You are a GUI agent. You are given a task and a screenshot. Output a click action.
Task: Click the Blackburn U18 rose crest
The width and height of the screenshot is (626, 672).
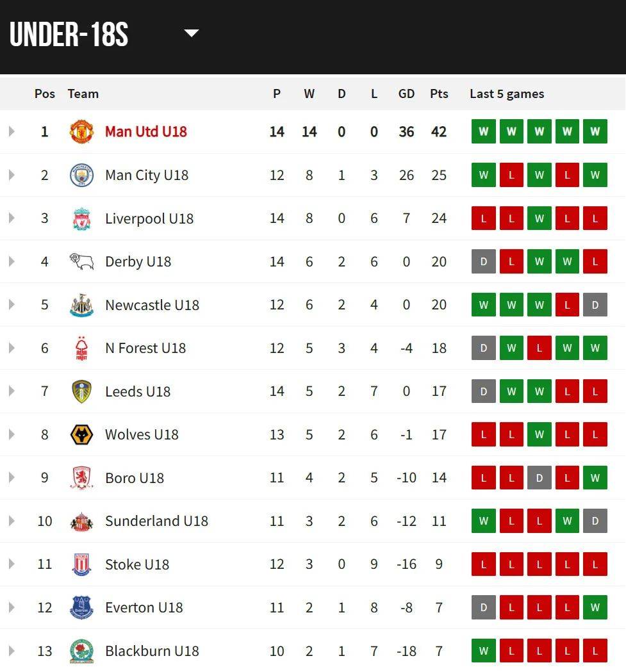(81, 651)
